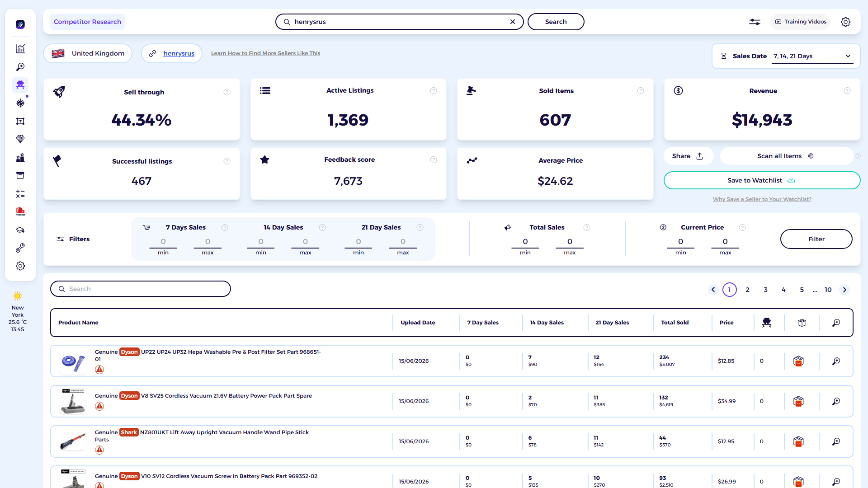Open the analytics chart sidebar icon

tap(20, 49)
